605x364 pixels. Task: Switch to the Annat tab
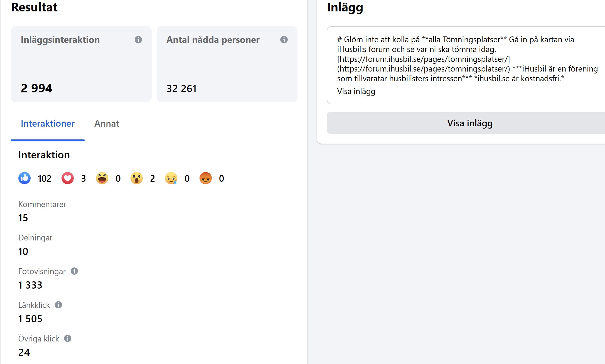pyautogui.click(x=107, y=124)
